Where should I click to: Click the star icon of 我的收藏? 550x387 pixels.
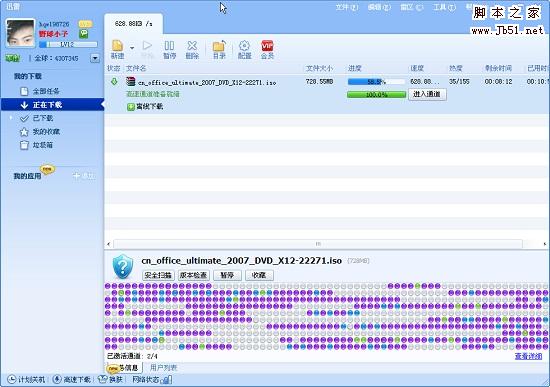(24, 132)
